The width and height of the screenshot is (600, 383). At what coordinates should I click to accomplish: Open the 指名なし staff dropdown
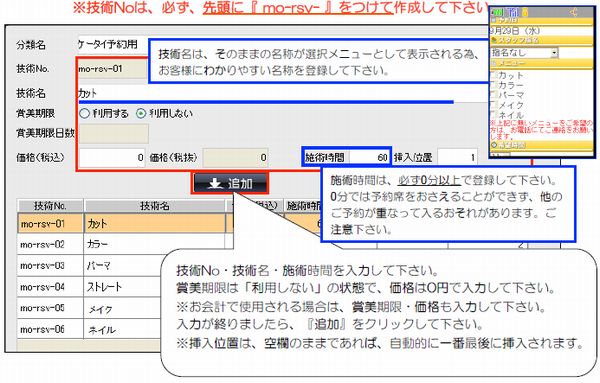click(523, 52)
